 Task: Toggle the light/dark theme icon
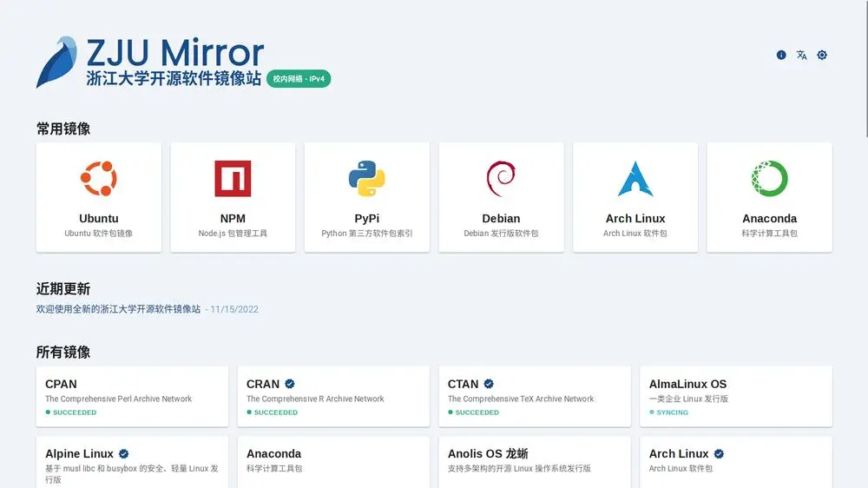pyautogui.click(x=822, y=55)
